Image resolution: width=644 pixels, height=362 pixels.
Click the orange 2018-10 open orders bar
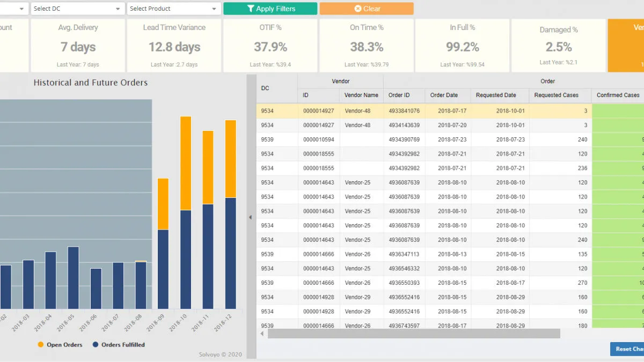186,163
